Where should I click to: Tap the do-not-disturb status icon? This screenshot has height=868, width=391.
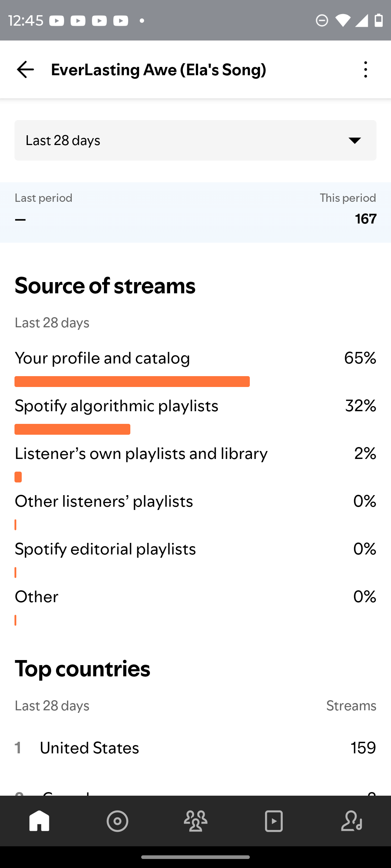point(322,21)
